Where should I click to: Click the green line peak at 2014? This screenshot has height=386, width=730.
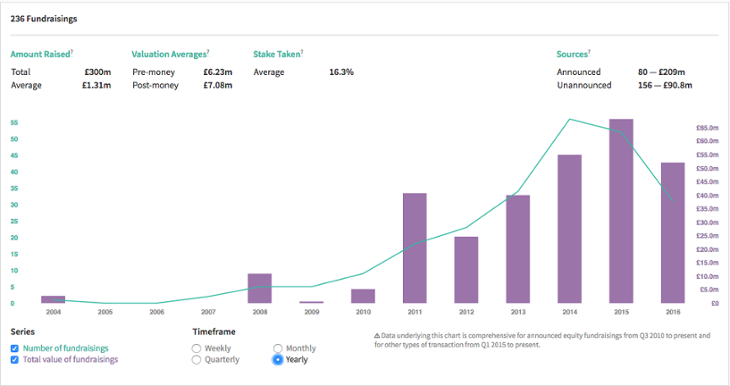click(570, 119)
